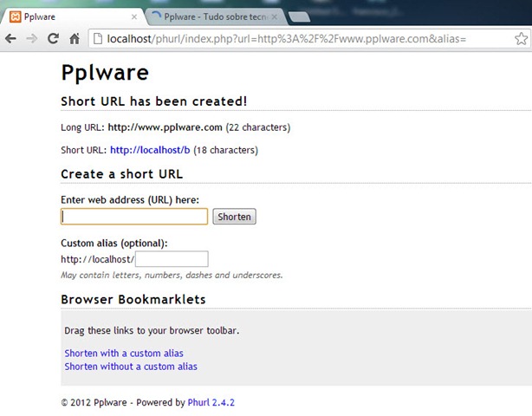
Task: Focus the address bar URL
Action: pyautogui.click(x=286, y=39)
